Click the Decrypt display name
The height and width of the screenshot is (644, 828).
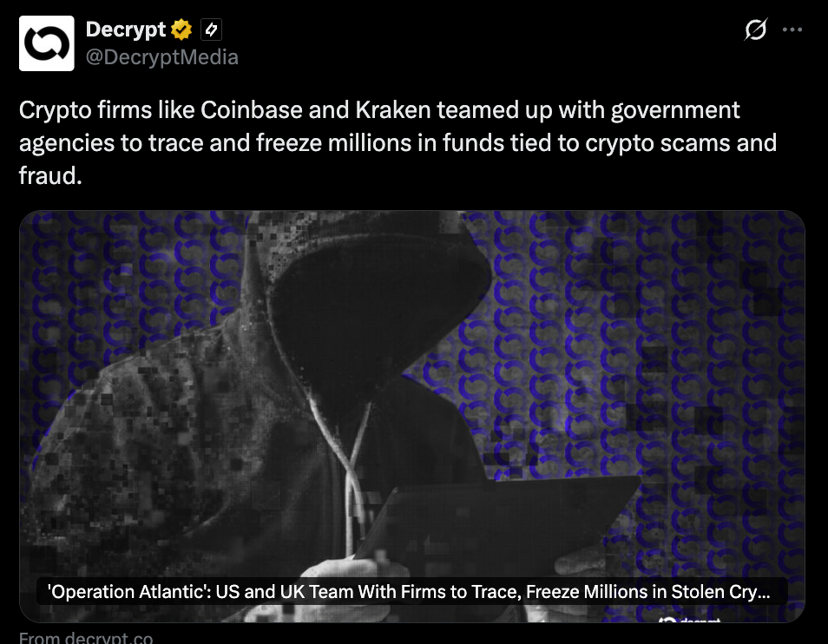tap(126, 30)
